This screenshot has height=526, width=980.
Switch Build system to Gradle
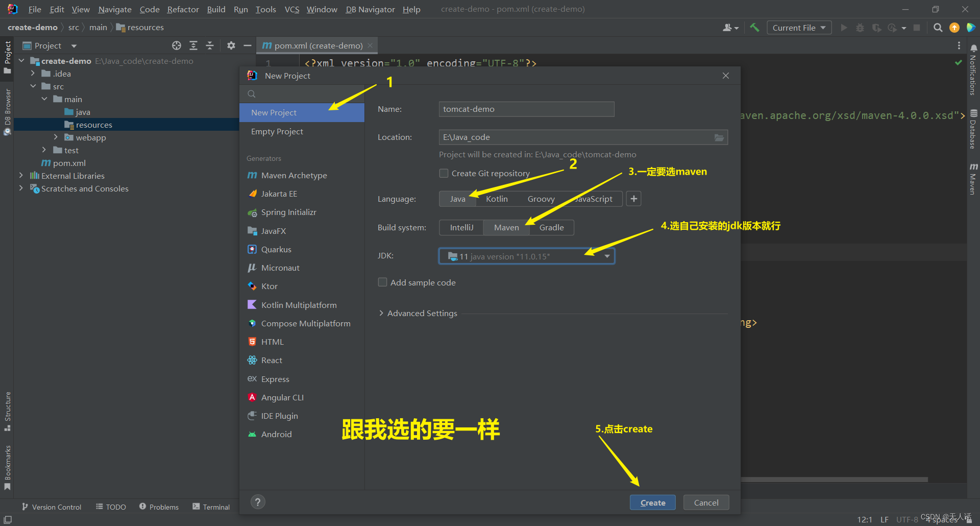(551, 227)
